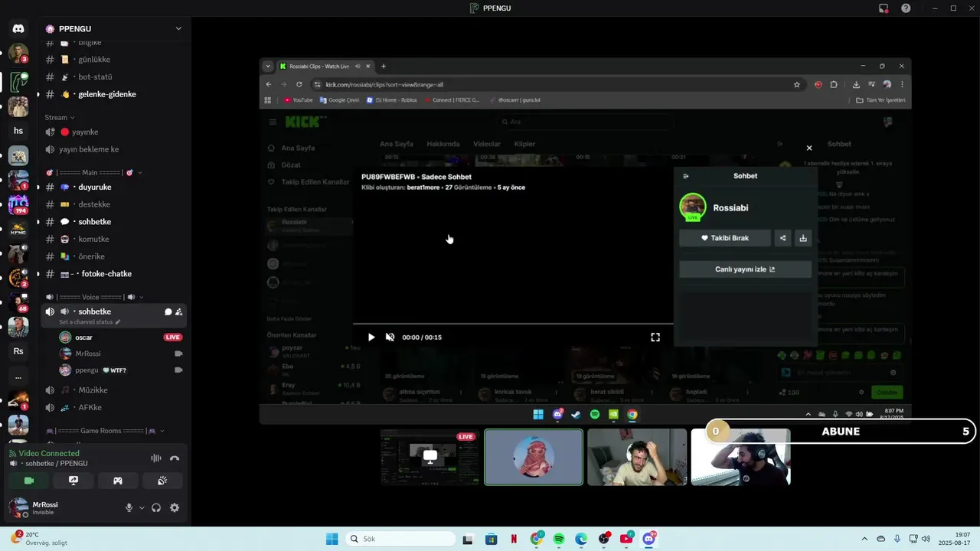Screen dimensions: 980x551
Task: Play the Kick clip video
Action: (371, 337)
